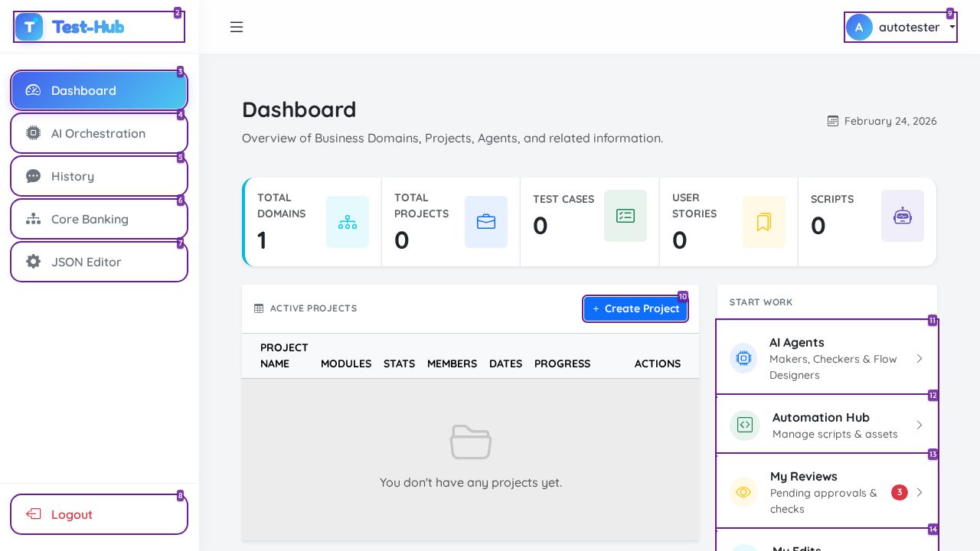Click the My Reviews eye icon
Image resolution: width=980 pixels, height=551 pixels.
(x=743, y=492)
